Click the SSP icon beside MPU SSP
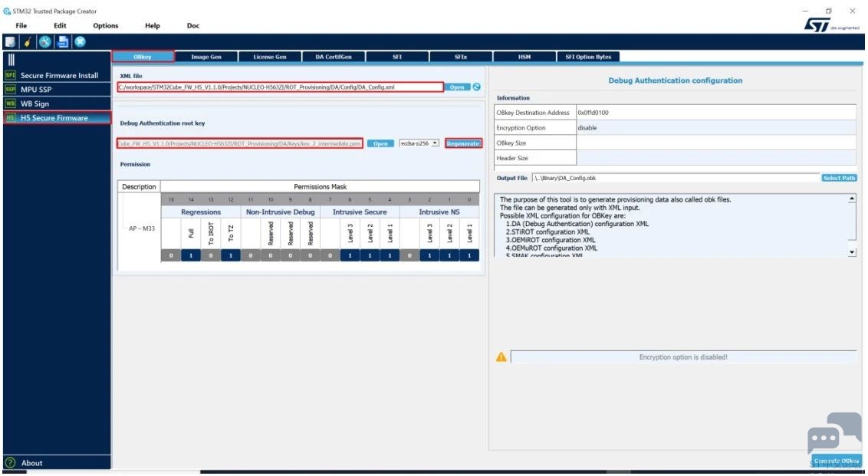This screenshot has height=476, width=868. point(11,89)
